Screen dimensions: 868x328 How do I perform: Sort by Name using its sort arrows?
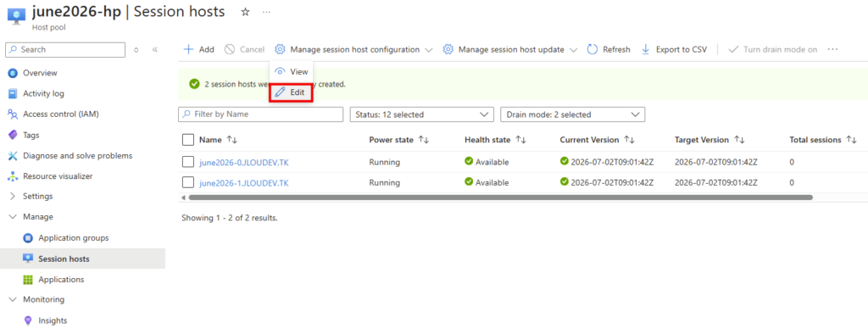tap(232, 140)
